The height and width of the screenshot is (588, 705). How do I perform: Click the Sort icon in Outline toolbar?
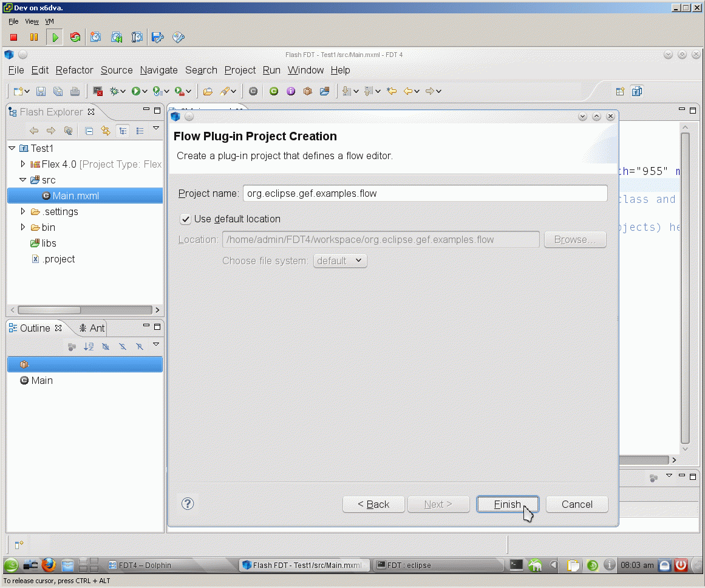tap(89, 346)
